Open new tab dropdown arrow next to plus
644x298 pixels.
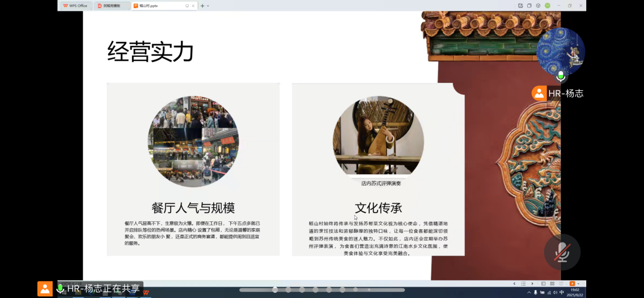coord(208,6)
